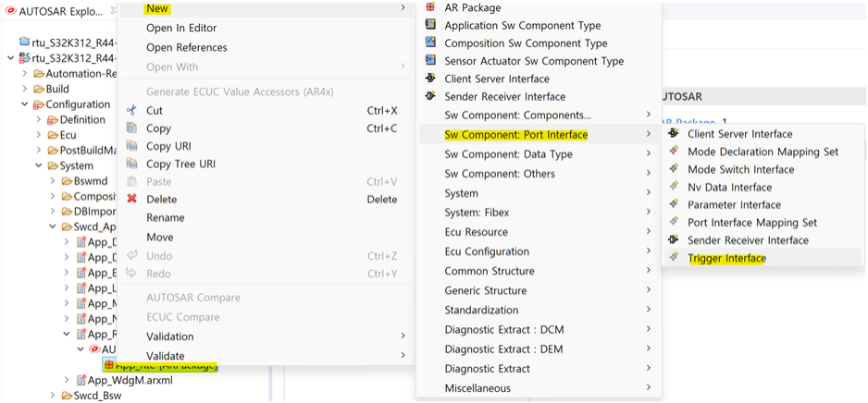This screenshot has width=868, height=403.
Task: Click the Build folder icon
Action: [x=39, y=89]
